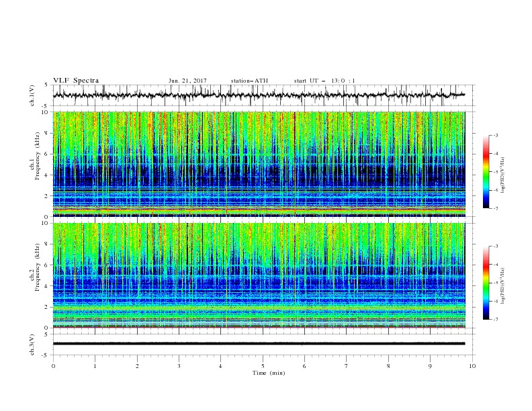The image size is (532, 411).
Task: Click time axis tick label "3"
Action: pyautogui.click(x=179, y=366)
